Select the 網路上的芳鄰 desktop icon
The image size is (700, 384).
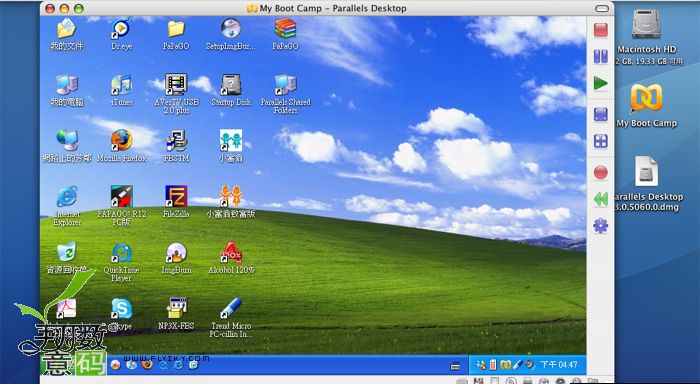point(67,146)
